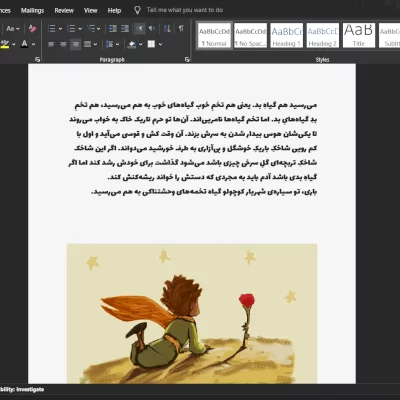
Task: Expand the font color dropdown arrow
Action: click(x=33, y=44)
